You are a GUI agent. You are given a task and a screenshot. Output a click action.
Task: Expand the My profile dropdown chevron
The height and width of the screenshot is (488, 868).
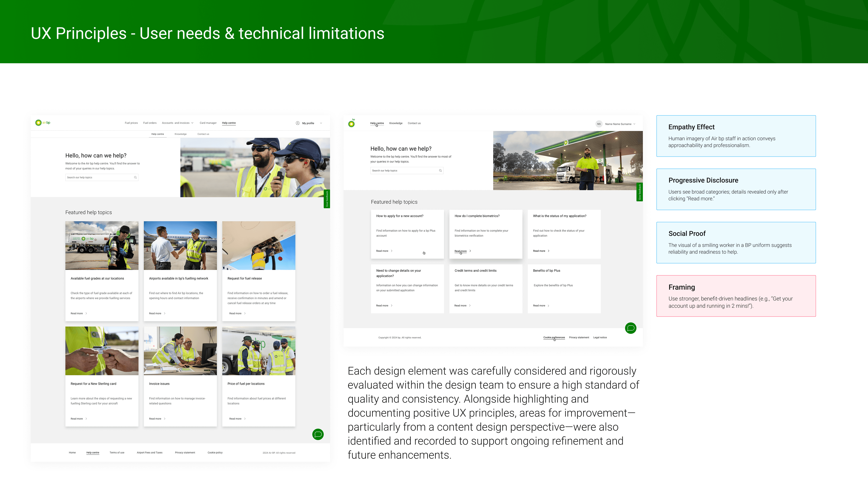point(321,123)
